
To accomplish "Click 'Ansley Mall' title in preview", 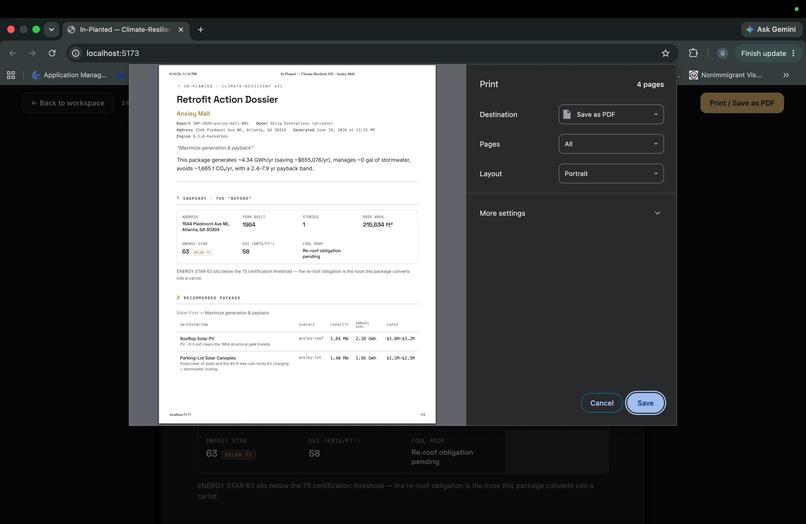I will pos(193,114).
